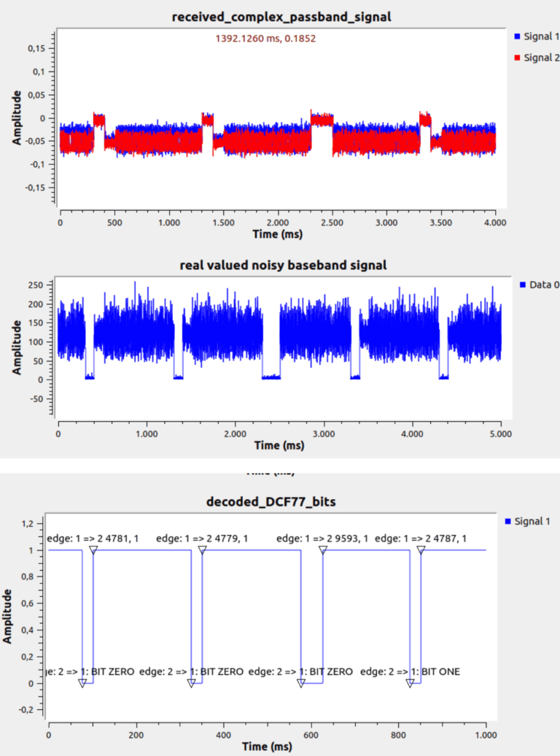
Task: Click the triangle marker of edge tag 4781
Action: click(x=93, y=549)
